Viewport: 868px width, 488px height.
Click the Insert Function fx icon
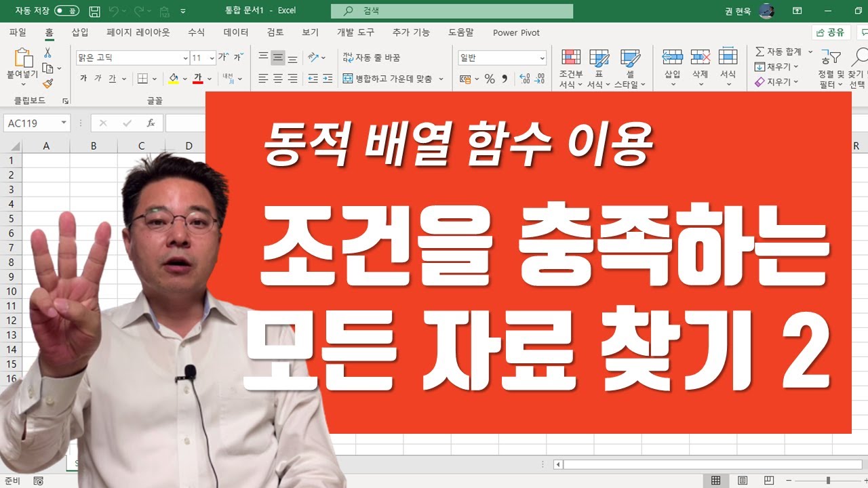click(x=151, y=123)
